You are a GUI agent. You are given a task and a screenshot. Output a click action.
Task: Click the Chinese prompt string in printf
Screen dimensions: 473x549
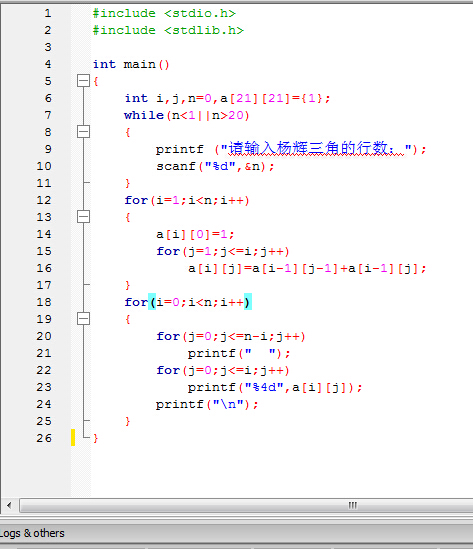click(316, 148)
